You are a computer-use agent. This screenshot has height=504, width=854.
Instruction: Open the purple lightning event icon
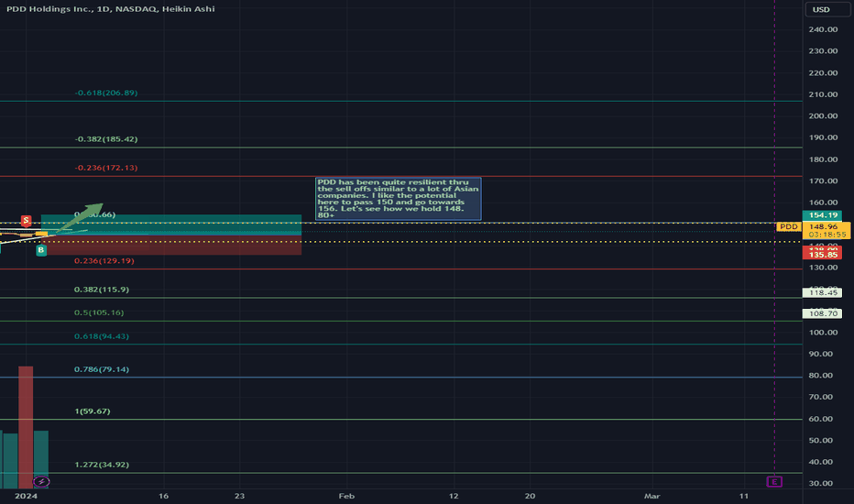coord(41,482)
